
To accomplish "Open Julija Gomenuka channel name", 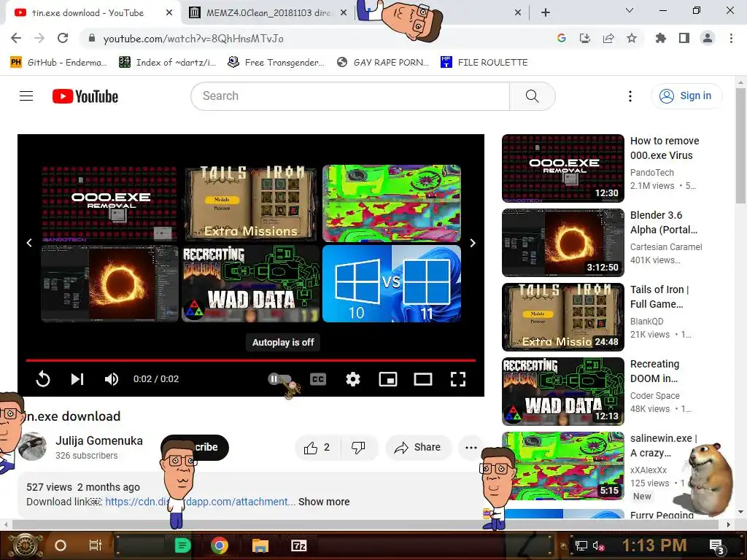I will click(99, 440).
